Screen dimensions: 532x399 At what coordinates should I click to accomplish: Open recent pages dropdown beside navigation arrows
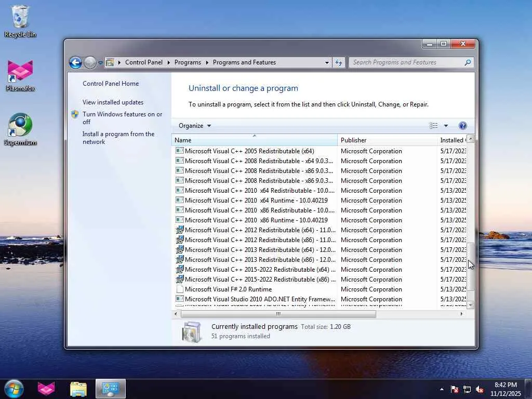tap(100, 62)
